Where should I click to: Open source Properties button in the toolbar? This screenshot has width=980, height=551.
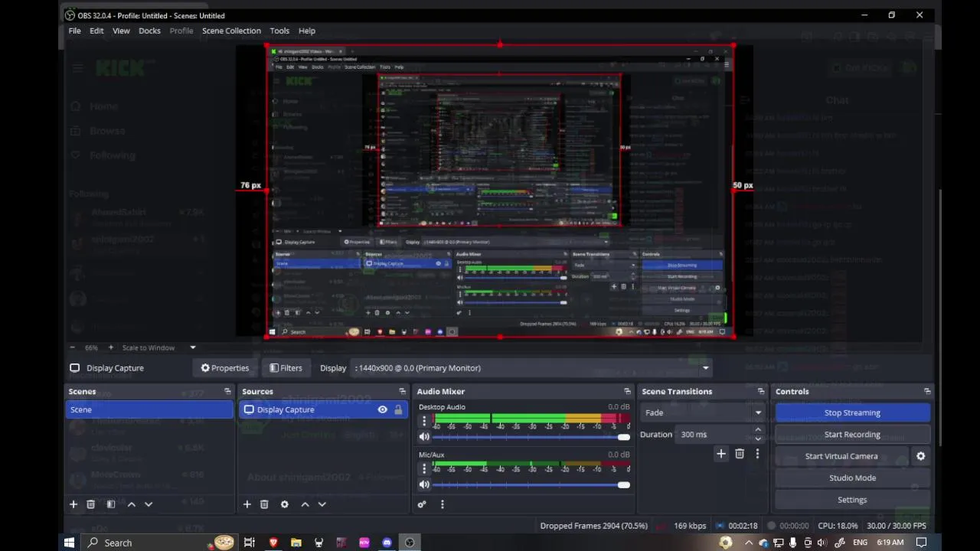tap(225, 368)
